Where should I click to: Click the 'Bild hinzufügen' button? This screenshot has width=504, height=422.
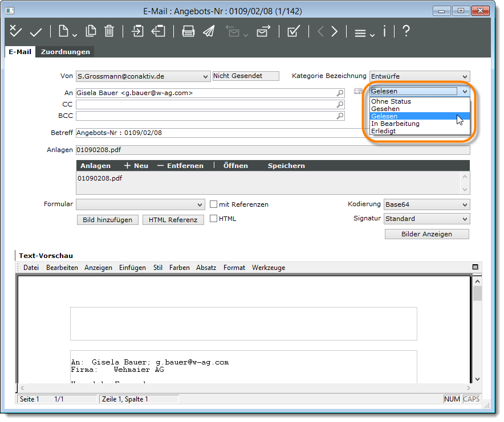107,220
